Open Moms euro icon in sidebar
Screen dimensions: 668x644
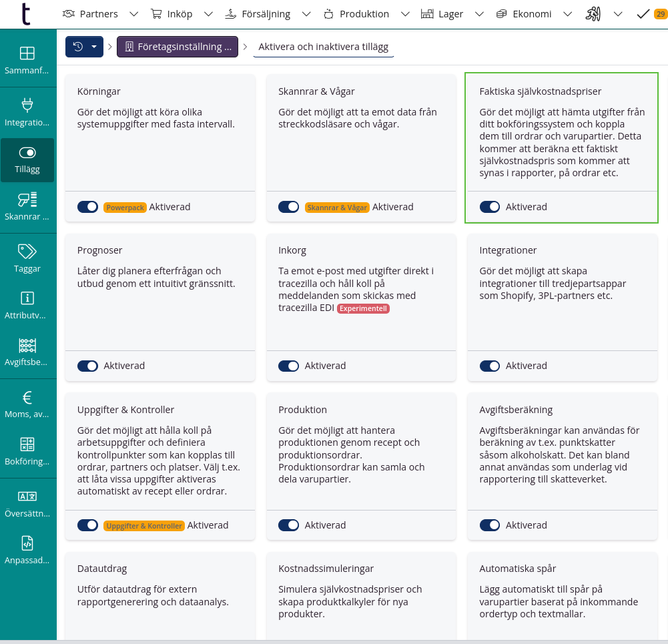[27, 398]
